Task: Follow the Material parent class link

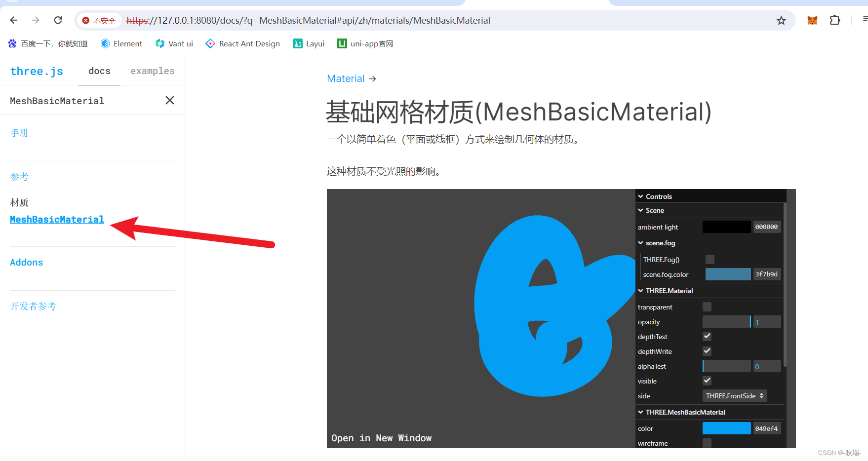Action: [x=346, y=78]
